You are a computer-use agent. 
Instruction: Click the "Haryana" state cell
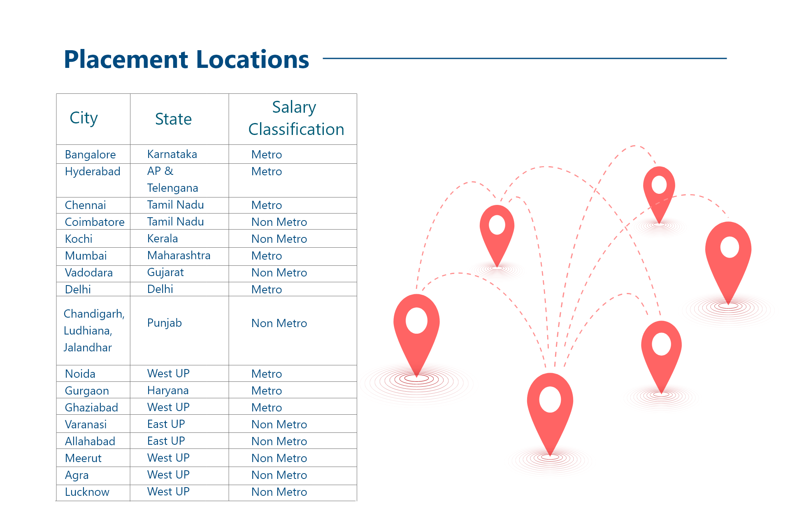click(x=168, y=391)
